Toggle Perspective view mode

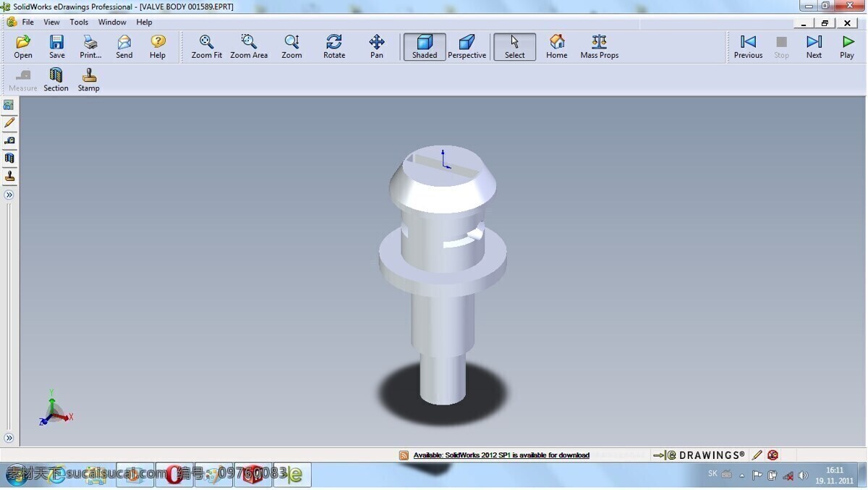[467, 46]
